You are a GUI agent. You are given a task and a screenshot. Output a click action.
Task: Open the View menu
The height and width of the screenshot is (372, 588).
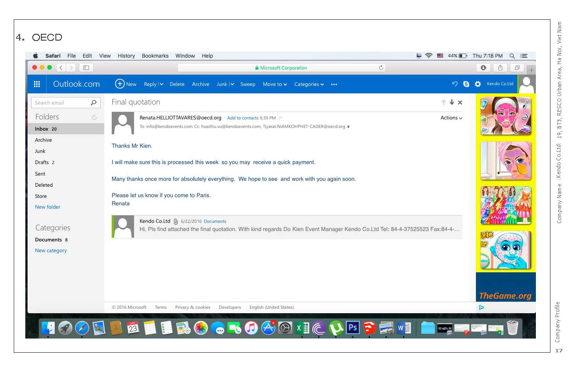click(105, 56)
